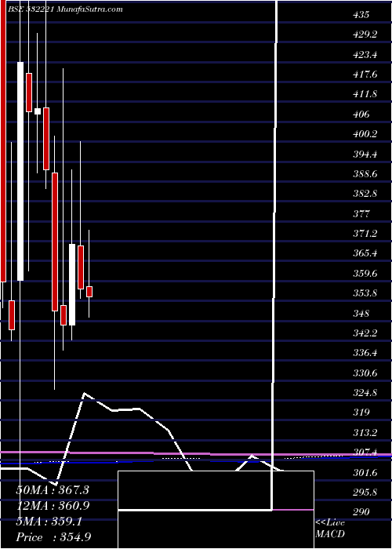Click the 400.2 price axis label

[x=366, y=134]
